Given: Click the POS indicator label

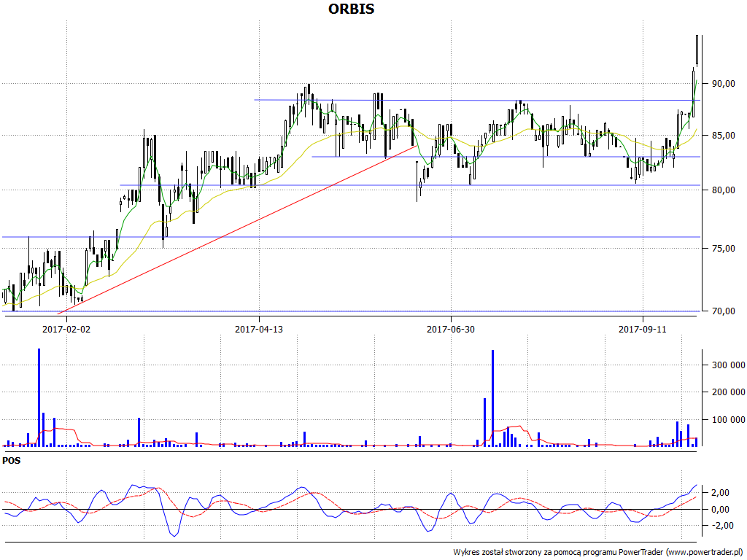Looking at the screenshot, I should (x=12, y=461).
